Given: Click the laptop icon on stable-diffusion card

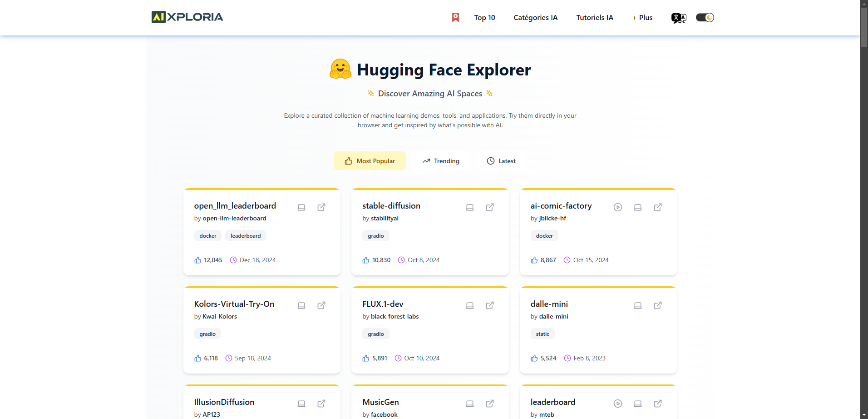Looking at the screenshot, I should tap(470, 207).
